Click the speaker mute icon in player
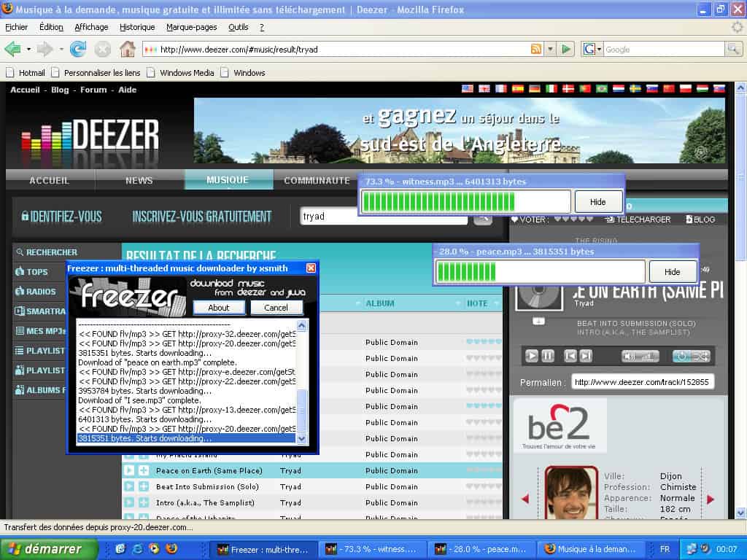The height and width of the screenshot is (560, 747). 629,356
